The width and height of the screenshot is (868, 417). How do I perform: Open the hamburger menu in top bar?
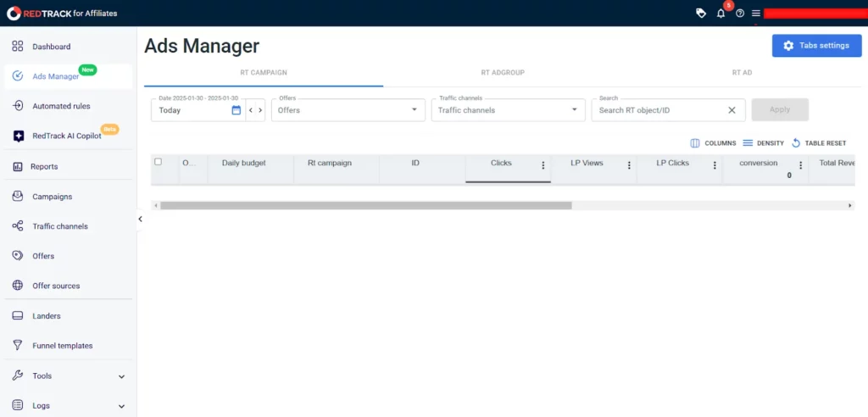click(x=756, y=14)
